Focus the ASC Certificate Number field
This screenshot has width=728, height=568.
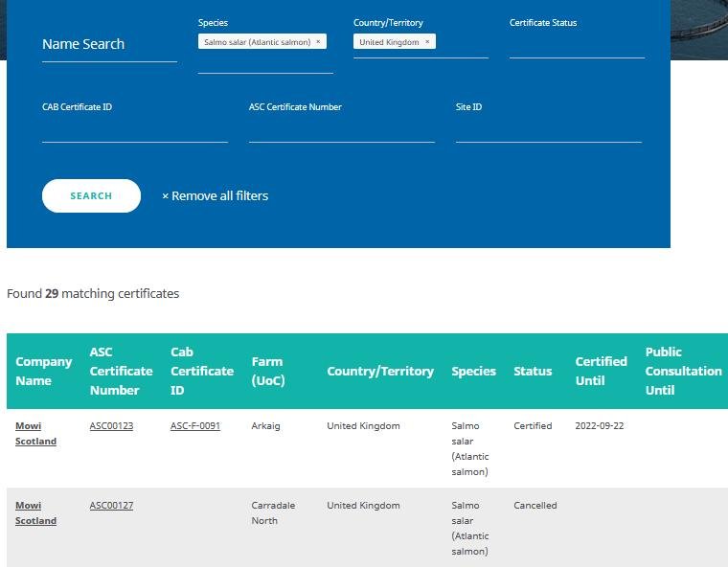click(341, 129)
